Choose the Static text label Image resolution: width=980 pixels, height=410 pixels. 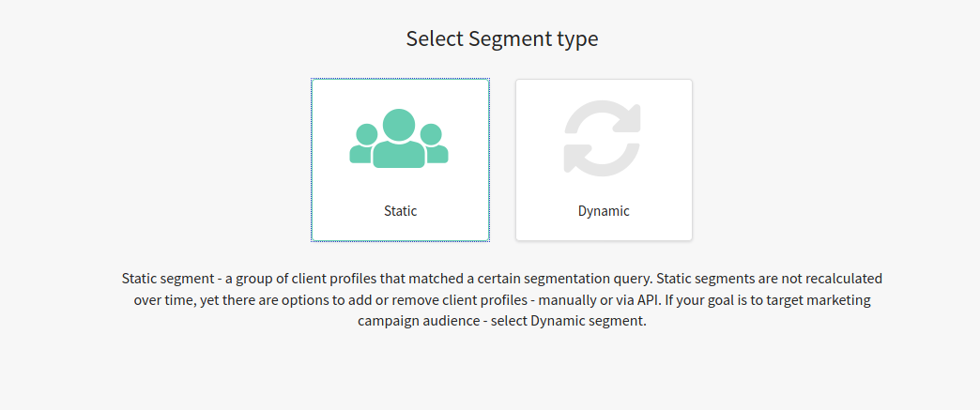click(400, 211)
